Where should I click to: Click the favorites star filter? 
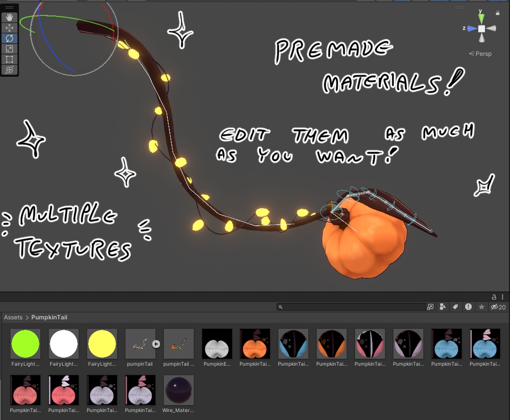click(x=481, y=307)
